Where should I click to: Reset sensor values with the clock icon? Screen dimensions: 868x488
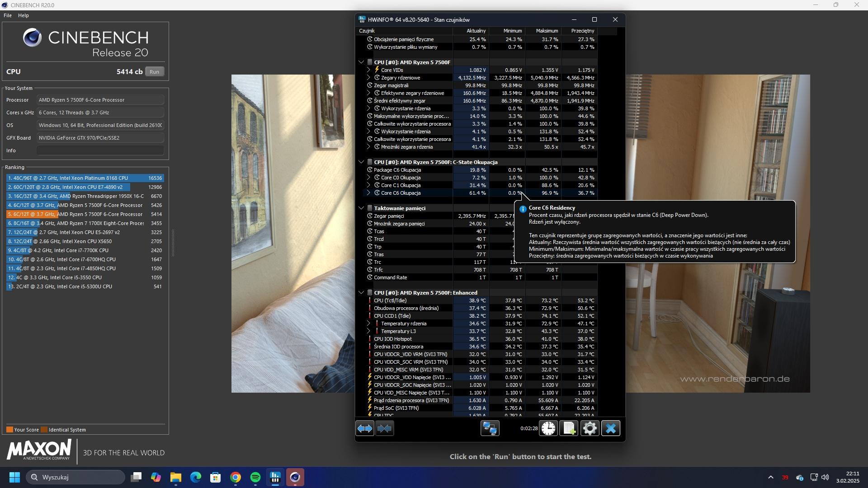[548, 428]
